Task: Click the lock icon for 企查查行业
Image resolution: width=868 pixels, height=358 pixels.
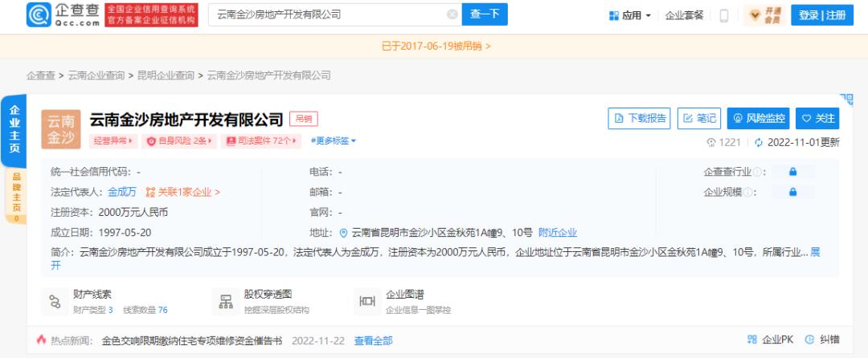Action: 792,172
